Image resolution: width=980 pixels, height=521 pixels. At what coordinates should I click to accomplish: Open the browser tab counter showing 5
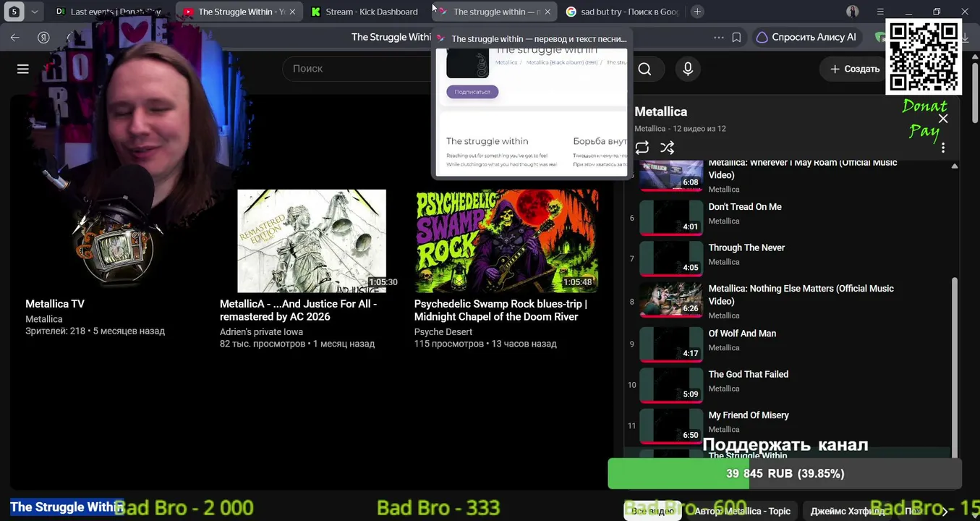coord(14,12)
